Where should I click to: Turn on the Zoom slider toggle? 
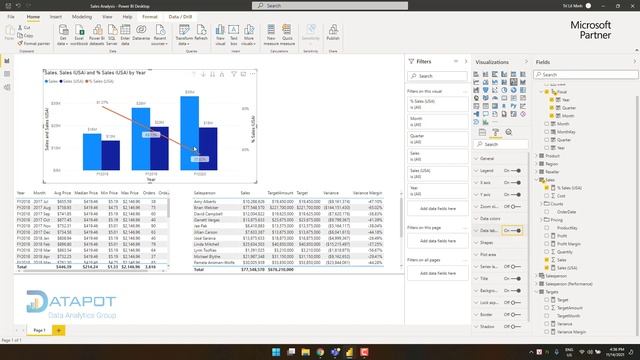516,207
